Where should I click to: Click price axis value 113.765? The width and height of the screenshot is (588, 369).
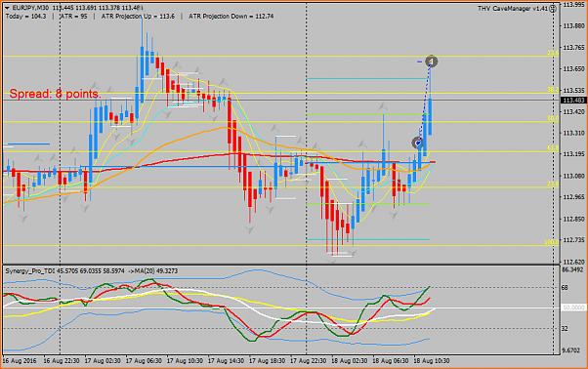pos(573,48)
